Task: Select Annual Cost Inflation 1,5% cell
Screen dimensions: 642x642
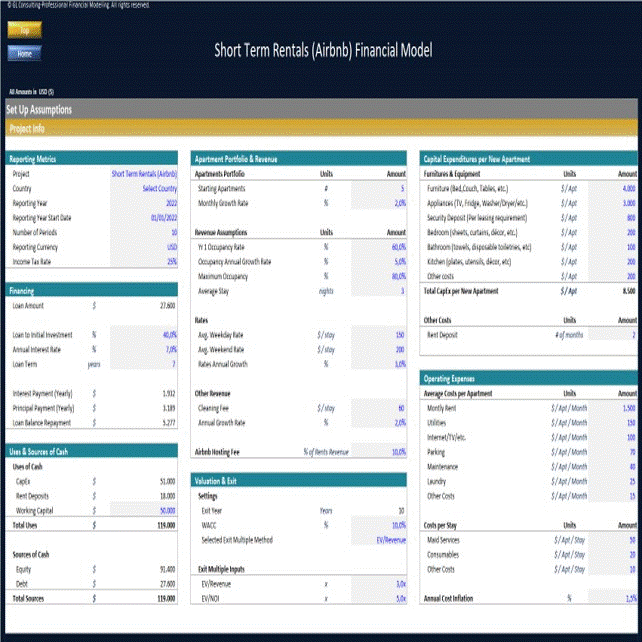Action: point(613,599)
